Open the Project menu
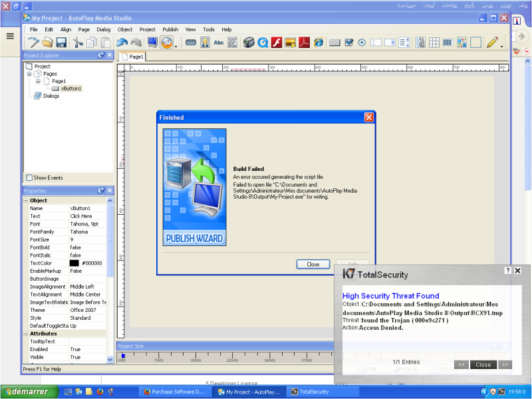Image resolution: width=532 pixels, height=399 pixels. pos(147,29)
